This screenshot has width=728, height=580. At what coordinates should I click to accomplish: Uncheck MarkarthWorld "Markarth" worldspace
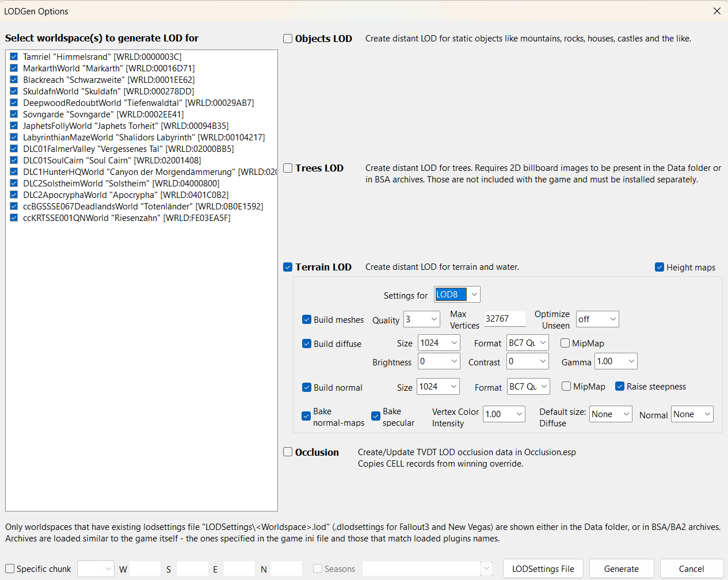coord(14,68)
